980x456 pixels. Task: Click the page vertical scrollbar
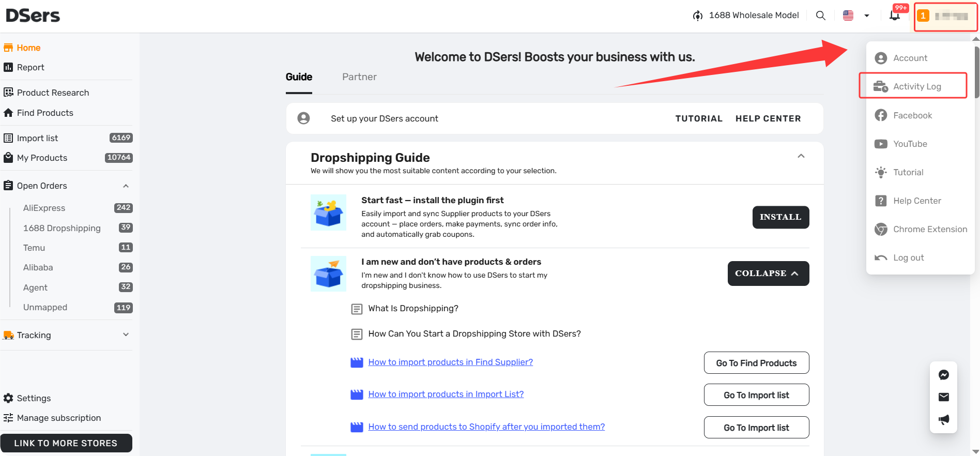[x=976, y=72]
